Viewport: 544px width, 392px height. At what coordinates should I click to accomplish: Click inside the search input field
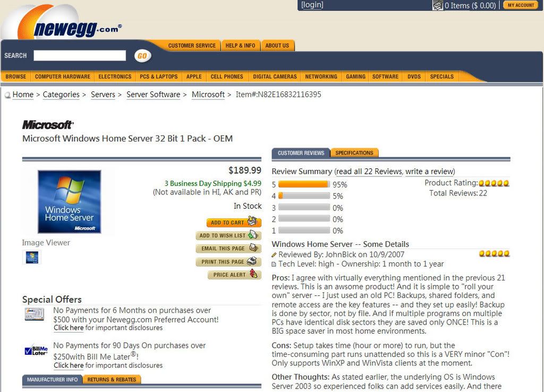tap(80, 56)
